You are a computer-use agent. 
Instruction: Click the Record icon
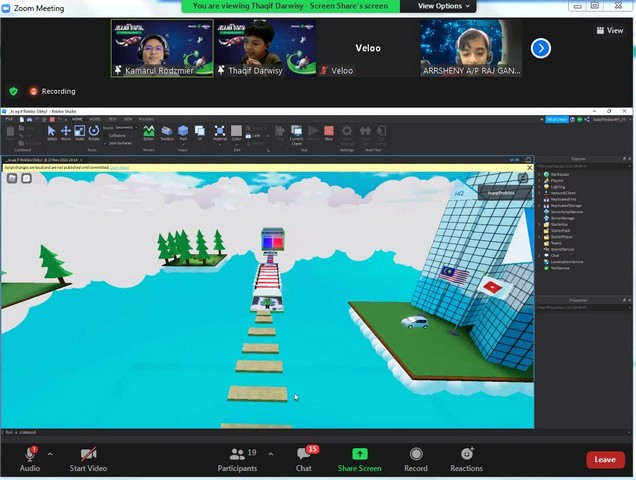415,455
